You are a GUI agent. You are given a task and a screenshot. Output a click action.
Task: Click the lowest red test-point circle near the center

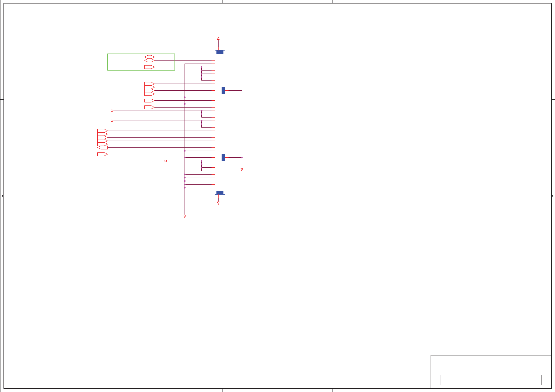tap(166, 161)
